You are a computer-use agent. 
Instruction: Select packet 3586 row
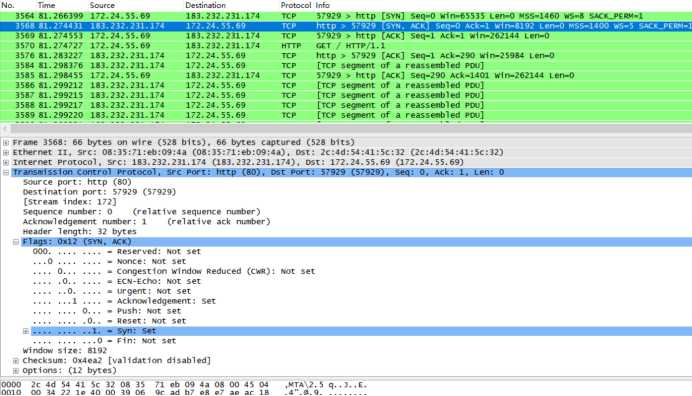[346, 85]
